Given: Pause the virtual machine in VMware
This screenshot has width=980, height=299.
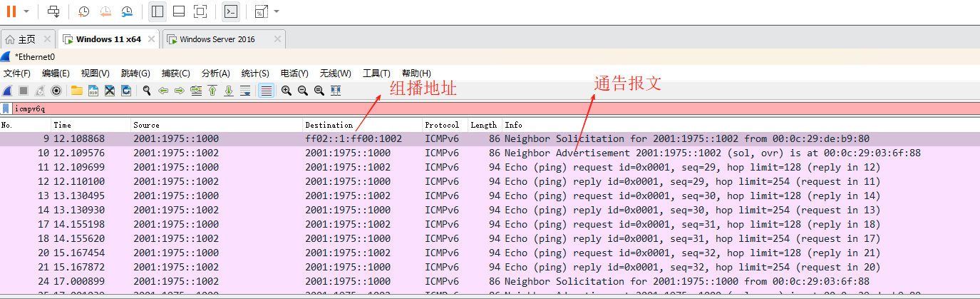Looking at the screenshot, I should pos(11,11).
